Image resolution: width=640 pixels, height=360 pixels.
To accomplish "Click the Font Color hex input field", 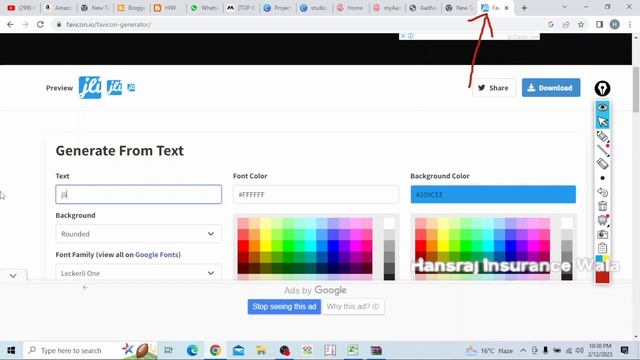I will 316,195.
